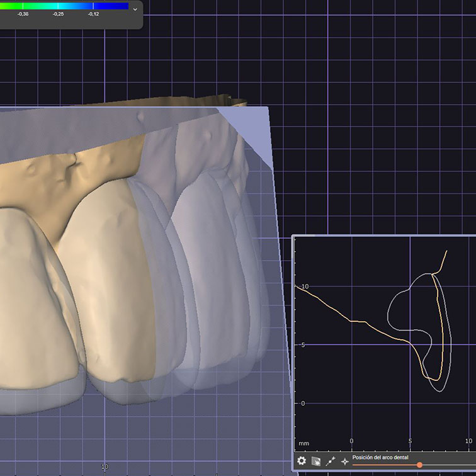Open the cross-section settings gear
Viewport: 476px width, 476px height.
pyautogui.click(x=302, y=461)
